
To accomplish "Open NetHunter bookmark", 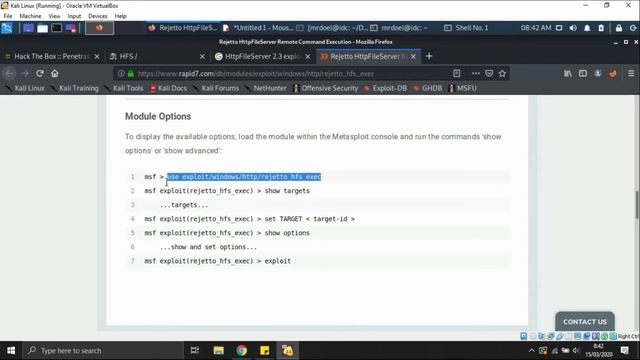I will click(x=265, y=88).
